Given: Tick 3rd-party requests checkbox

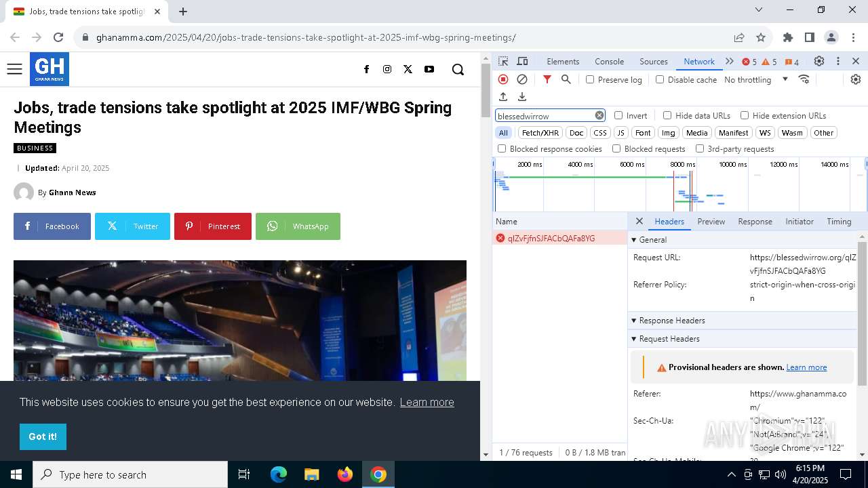Looking at the screenshot, I should coord(700,148).
